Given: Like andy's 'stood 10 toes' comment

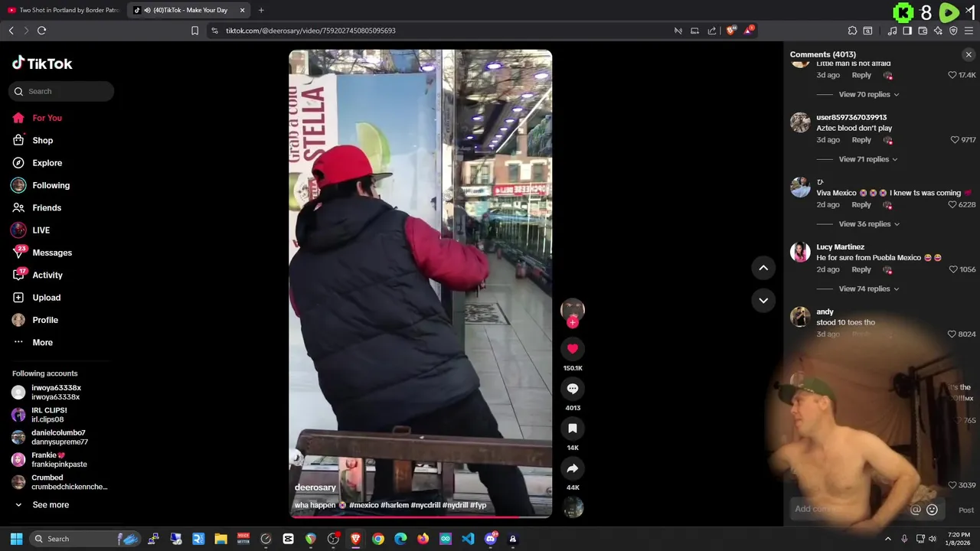Looking at the screenshot, I should point(952,334).
